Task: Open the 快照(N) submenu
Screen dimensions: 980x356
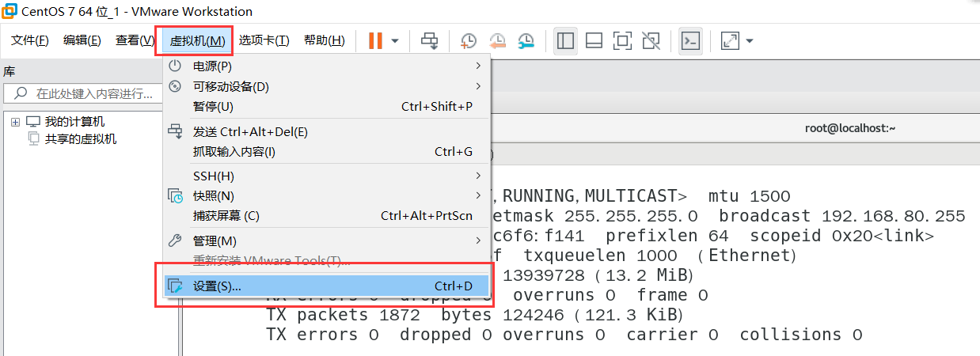Action: 326,195
